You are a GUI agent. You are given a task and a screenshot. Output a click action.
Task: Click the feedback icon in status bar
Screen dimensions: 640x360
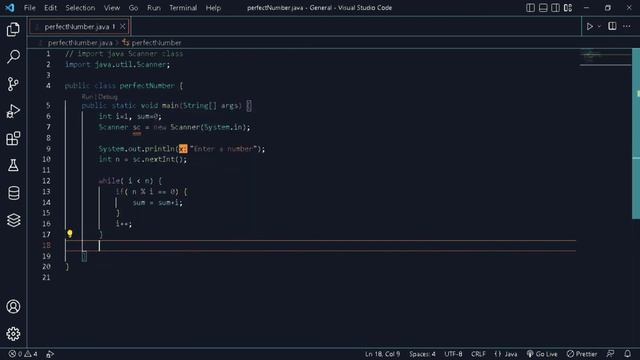point(610,354)
